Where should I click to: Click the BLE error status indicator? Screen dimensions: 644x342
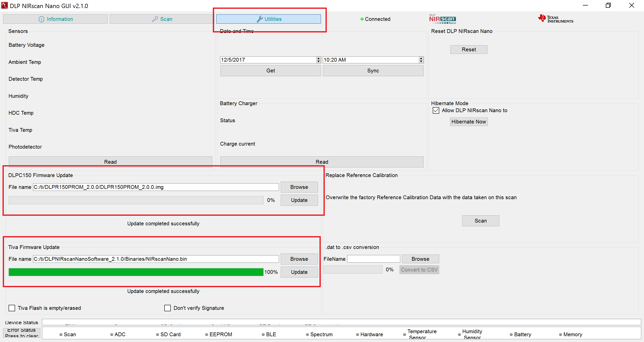pos(263,334)
